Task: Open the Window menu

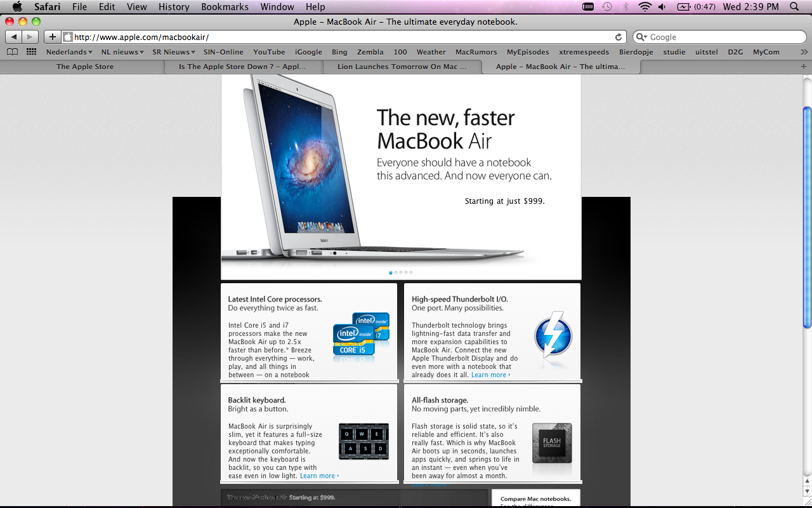Action: tap(277, 6)
